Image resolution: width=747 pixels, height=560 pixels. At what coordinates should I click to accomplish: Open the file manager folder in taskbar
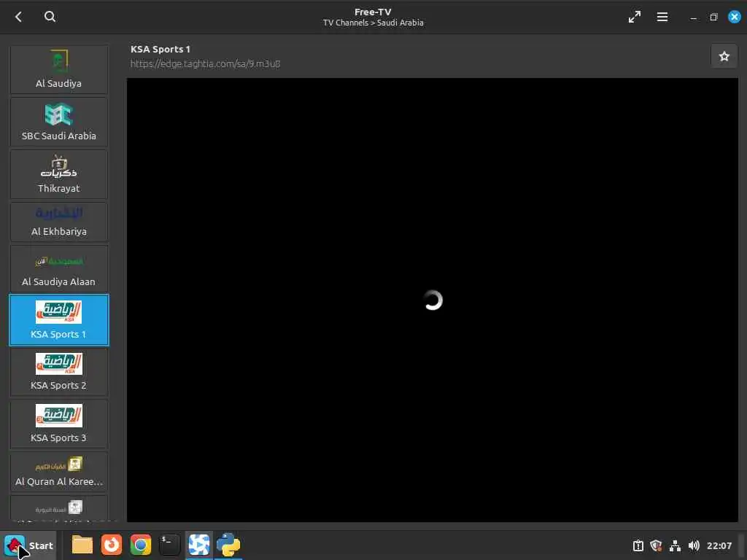tap(82, 545)
